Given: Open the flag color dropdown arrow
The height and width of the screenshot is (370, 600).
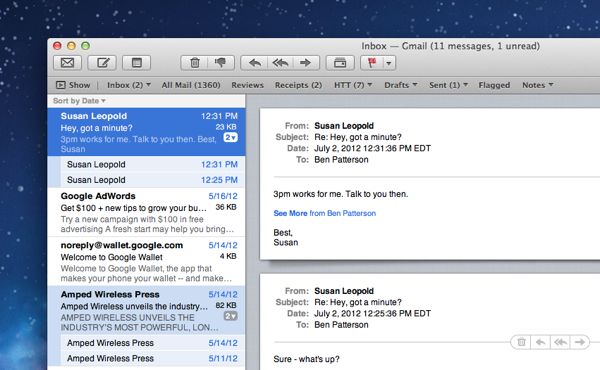Looking at the screenshot, I should click(x=389, y=63).
